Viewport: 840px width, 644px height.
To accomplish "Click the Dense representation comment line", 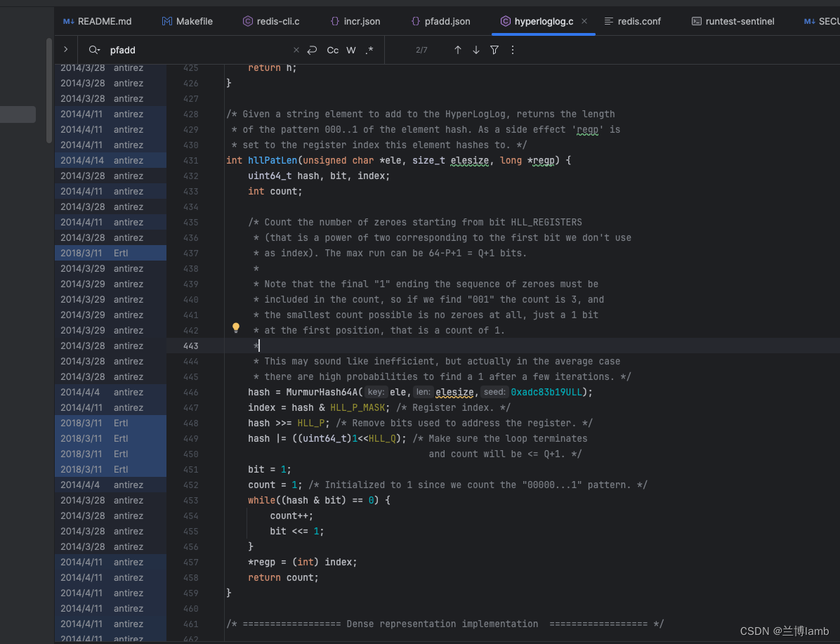I will (x=445, y=624).
